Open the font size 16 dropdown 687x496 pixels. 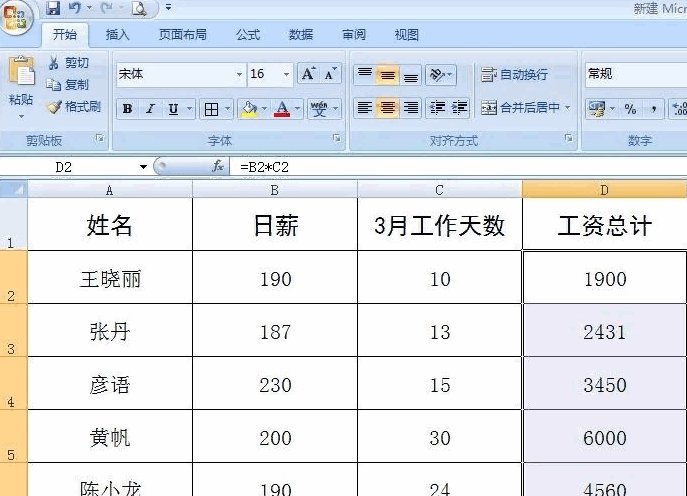pyautogui.click(x=286, y=74)
